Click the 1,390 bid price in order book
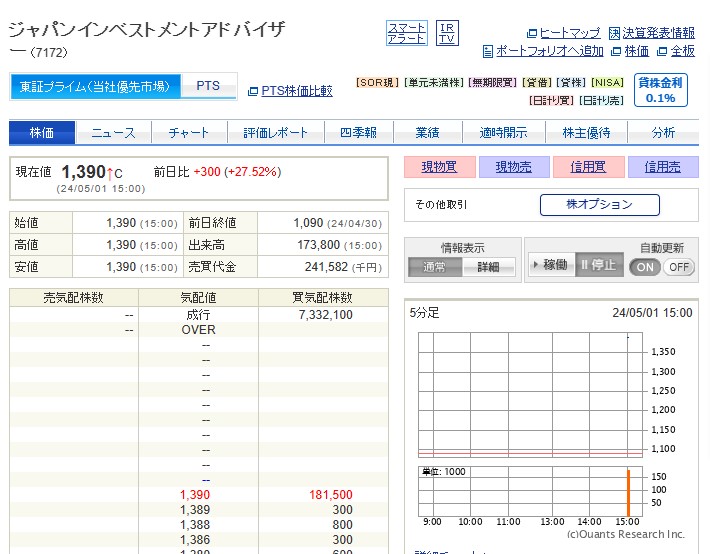The width and height of the screenshot is (710, 554). point(195,495)
